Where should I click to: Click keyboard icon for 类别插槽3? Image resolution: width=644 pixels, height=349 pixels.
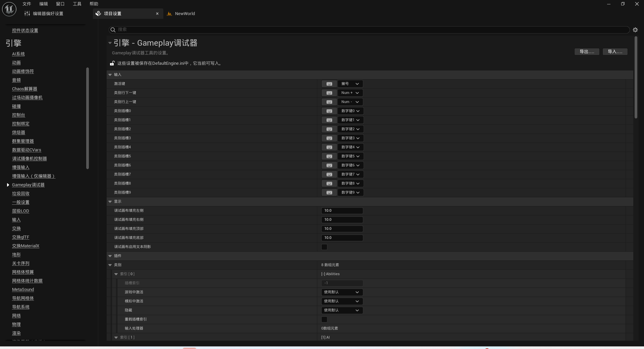329,138
